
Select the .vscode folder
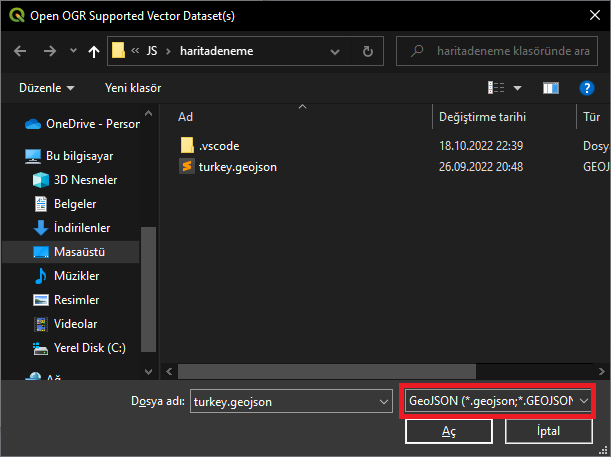[x=219, y=146]
